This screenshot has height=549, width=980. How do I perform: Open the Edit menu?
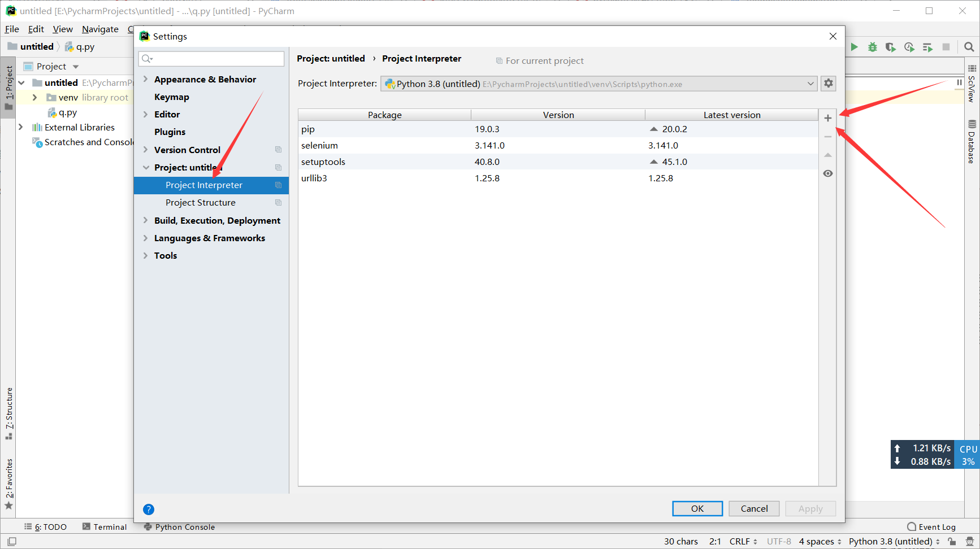(x=36, y=29)
